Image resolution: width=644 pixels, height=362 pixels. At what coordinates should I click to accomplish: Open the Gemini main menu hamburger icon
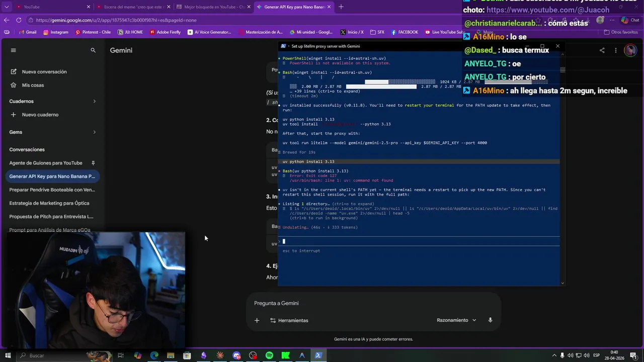coord(14,50)
